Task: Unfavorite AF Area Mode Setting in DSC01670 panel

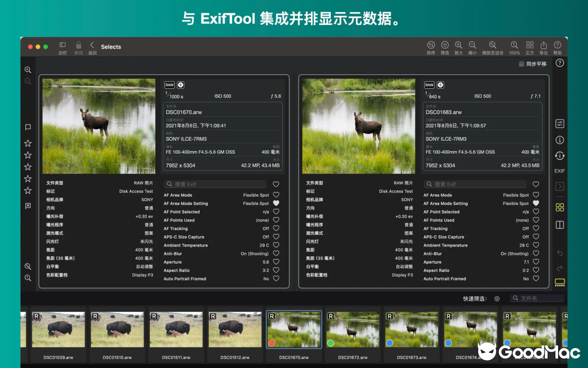Action: click(276, 203)
